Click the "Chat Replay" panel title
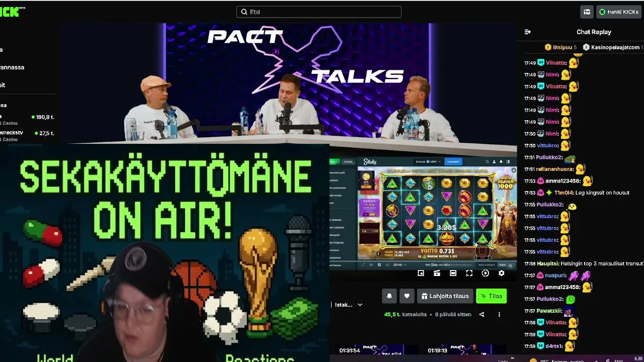The height and width of the screenshot is (362, 644). [594, 32]
